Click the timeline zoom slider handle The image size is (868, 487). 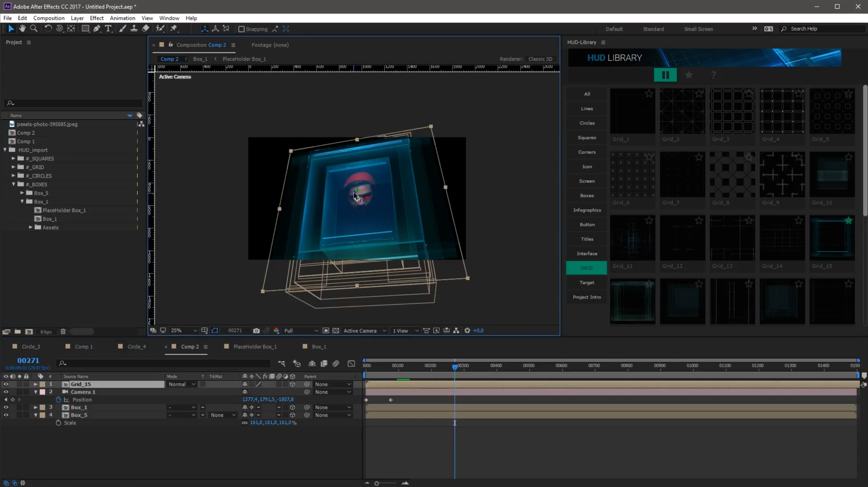376,484
